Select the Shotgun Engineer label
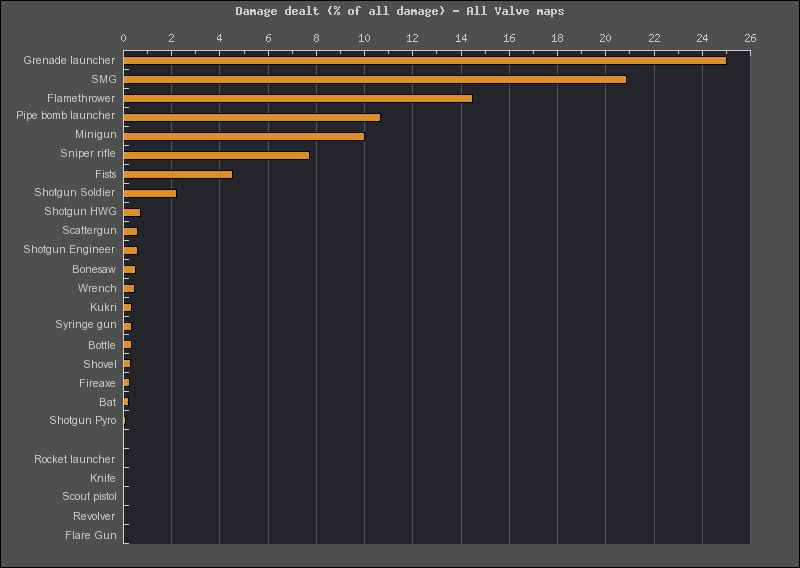Viewport: 800px width, 568px height. (69, 249)
